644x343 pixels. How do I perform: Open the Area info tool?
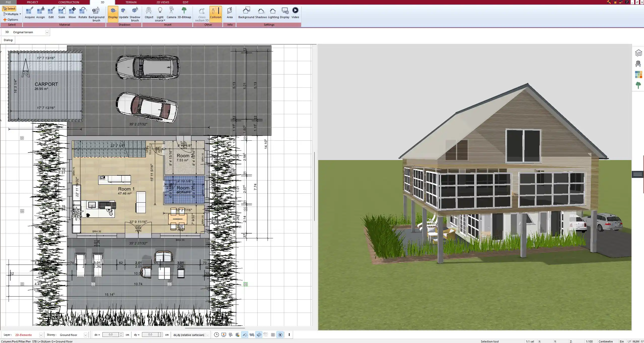click(230, 13)
